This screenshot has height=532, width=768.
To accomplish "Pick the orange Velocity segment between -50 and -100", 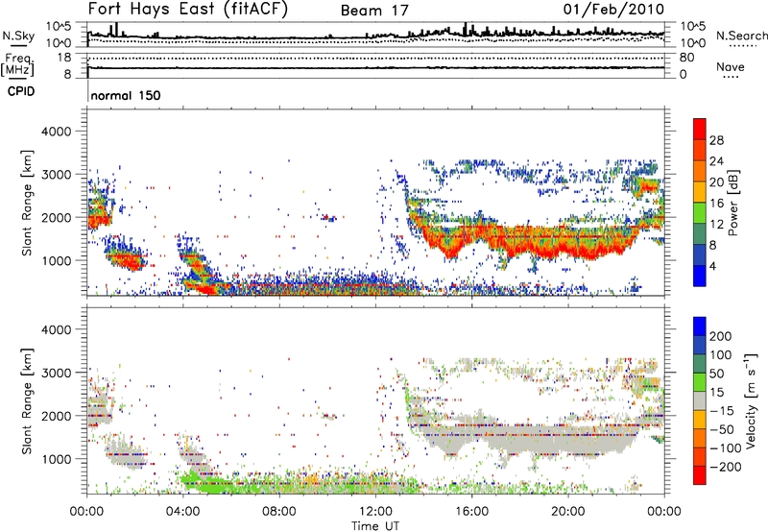I will pos(700,438).
